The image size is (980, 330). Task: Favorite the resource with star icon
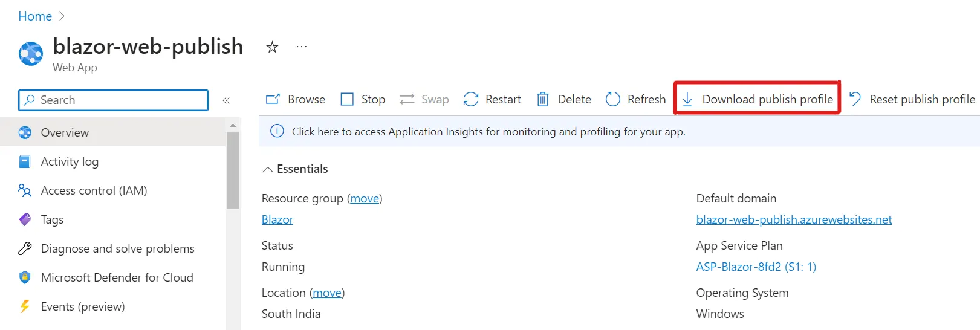point(272,47)
